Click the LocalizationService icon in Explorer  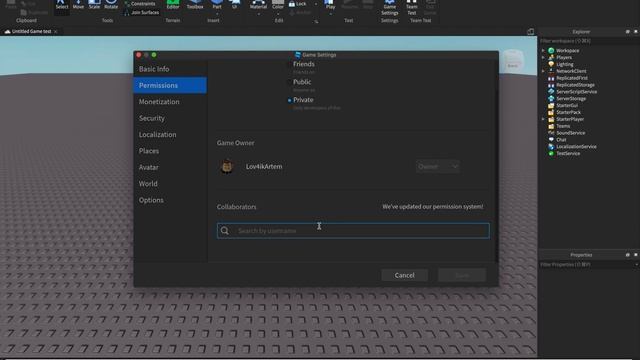(x=551, y=147)
